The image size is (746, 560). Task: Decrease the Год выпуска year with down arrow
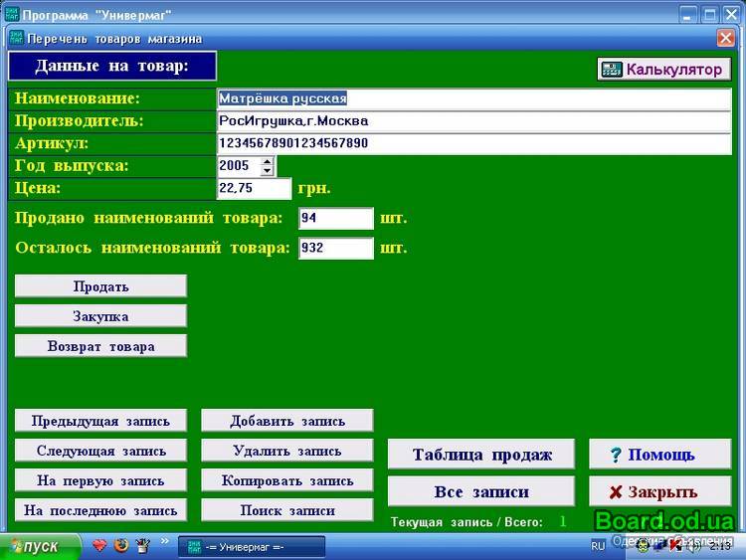(267, 171)
